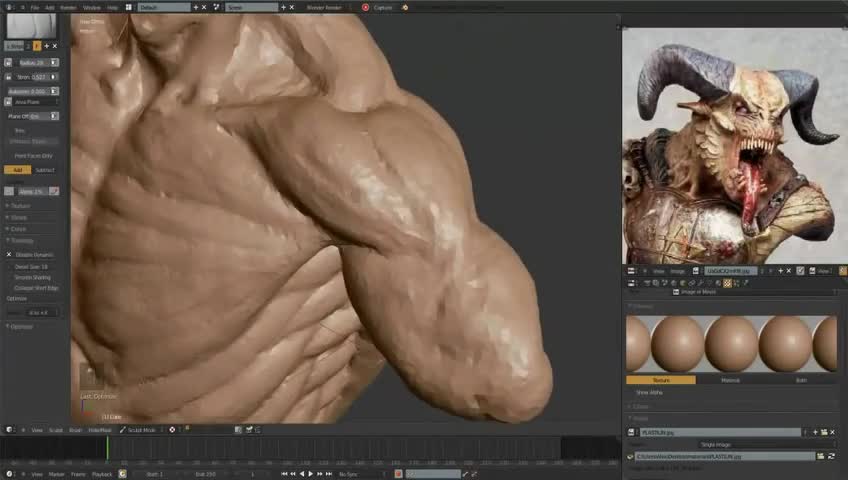Viewport: 848px width, 480px height.
Task: Open the Brush menu in viewport header
Action: 75,430
